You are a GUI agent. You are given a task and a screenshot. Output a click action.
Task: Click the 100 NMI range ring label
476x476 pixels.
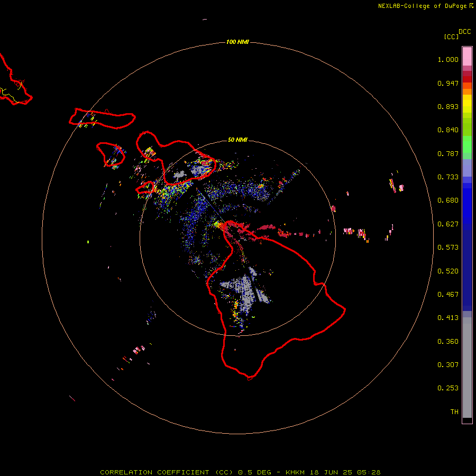tap(237, 42)
